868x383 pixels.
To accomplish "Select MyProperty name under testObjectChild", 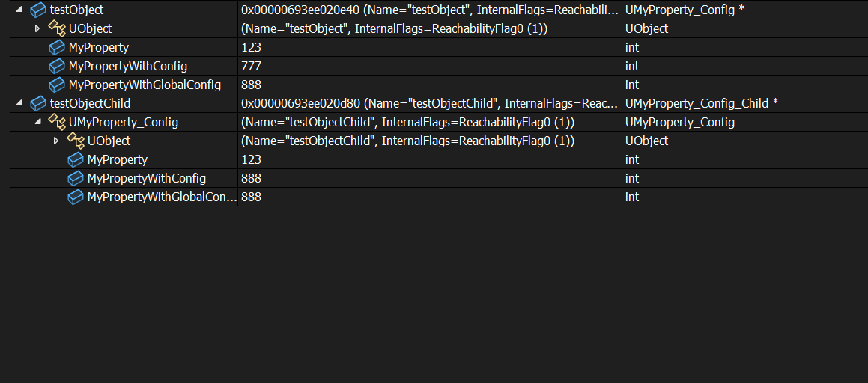I will pyautogui.click(x=117, y=159).
